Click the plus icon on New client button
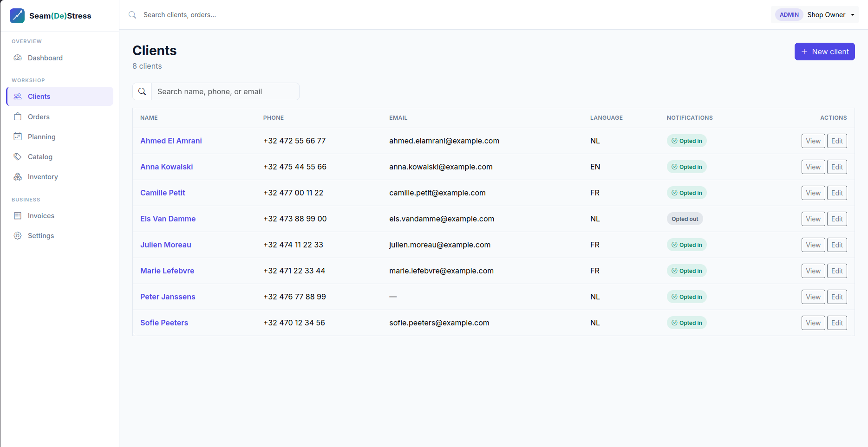This screenshot has width=868, height=447. click(804, 52)
